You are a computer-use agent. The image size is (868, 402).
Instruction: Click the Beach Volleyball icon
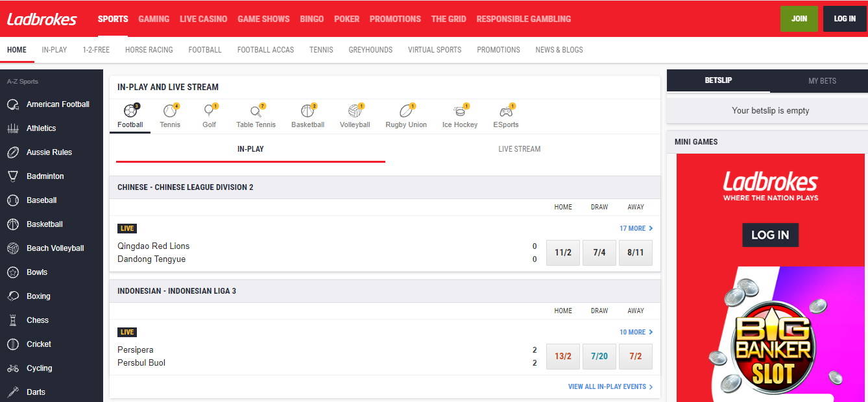coord(13,248)
